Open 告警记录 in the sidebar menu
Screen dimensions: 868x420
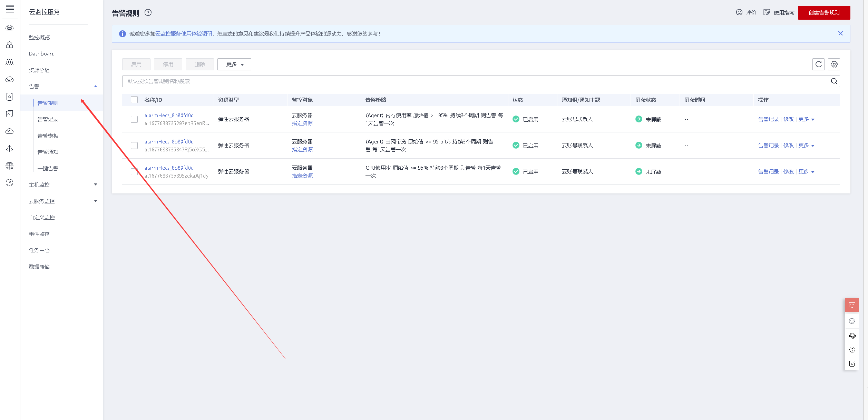(x=48, y=119)
